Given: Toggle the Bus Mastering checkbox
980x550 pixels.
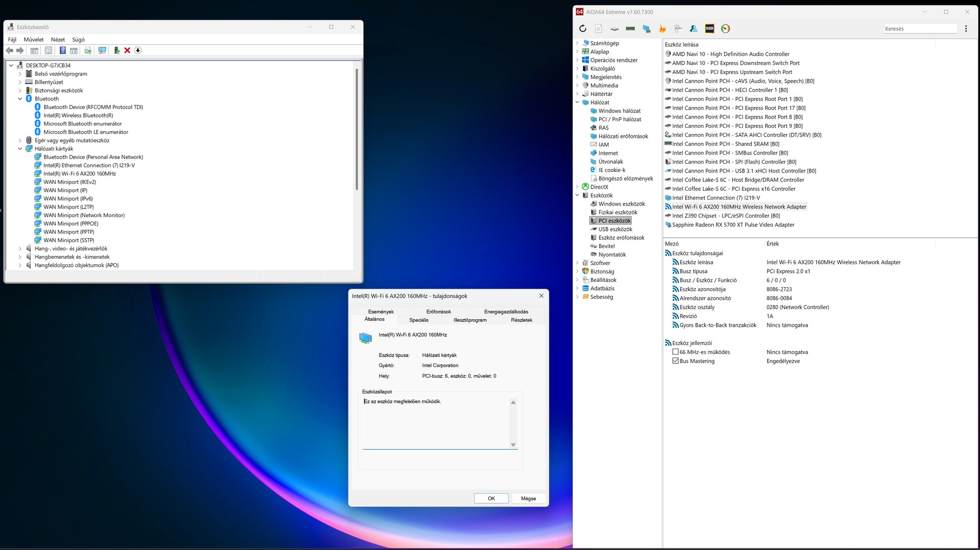Looking at the screenshot, I should point(675,361).
